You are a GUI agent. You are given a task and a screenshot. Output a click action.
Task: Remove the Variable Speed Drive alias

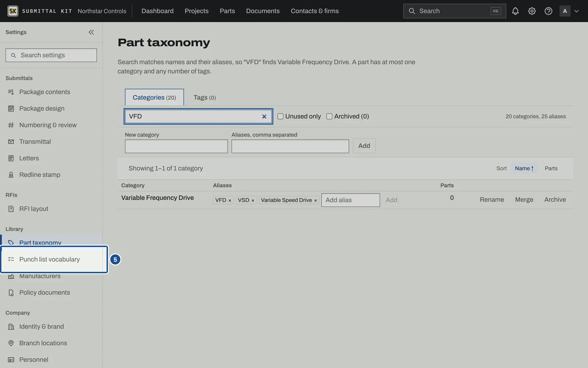click(x=315, y=200)
